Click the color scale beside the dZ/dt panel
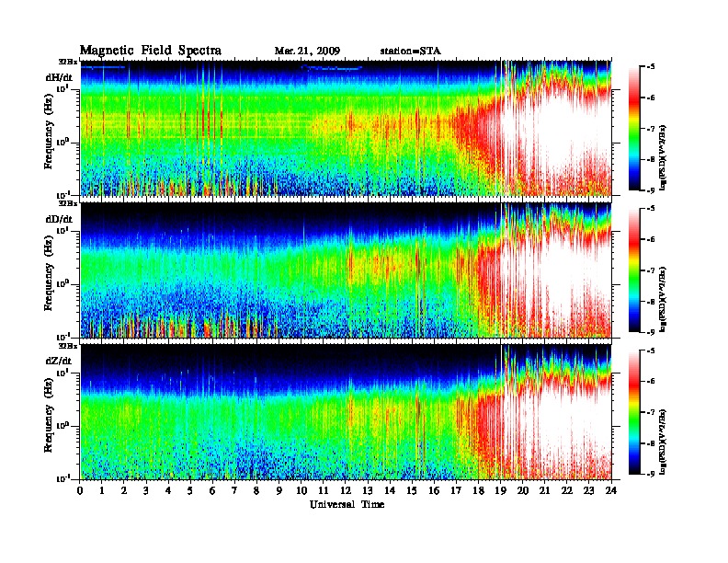The image size is (728, 563). click(634, 412)
